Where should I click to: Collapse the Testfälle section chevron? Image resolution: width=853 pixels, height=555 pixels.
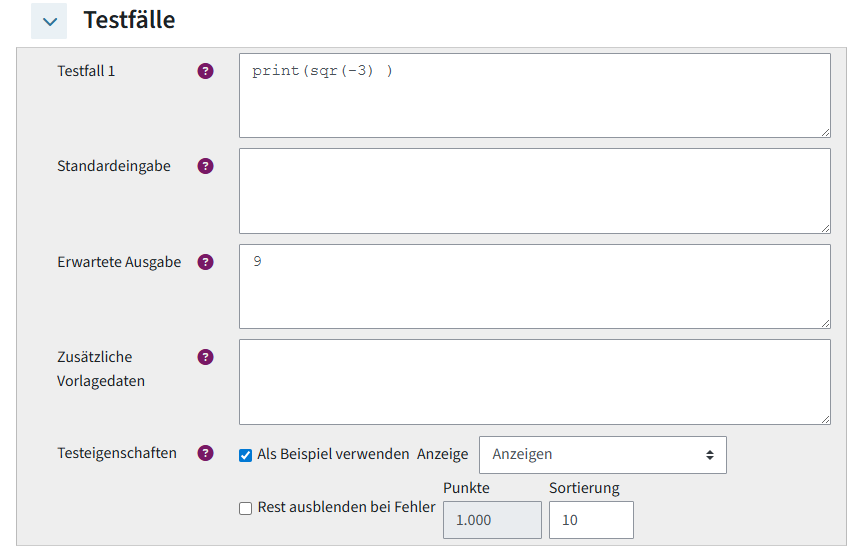pos(49,21)
